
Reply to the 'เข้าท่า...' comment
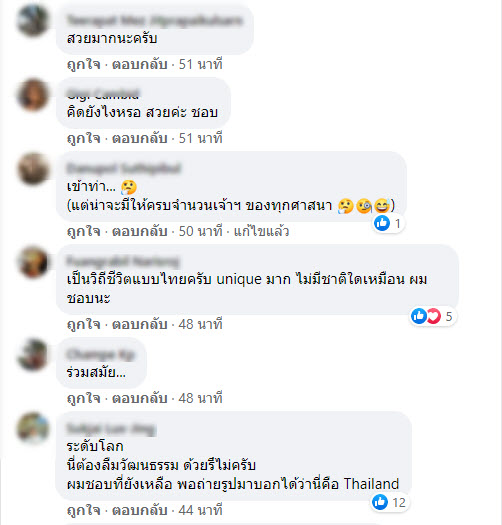coord(139,231)
